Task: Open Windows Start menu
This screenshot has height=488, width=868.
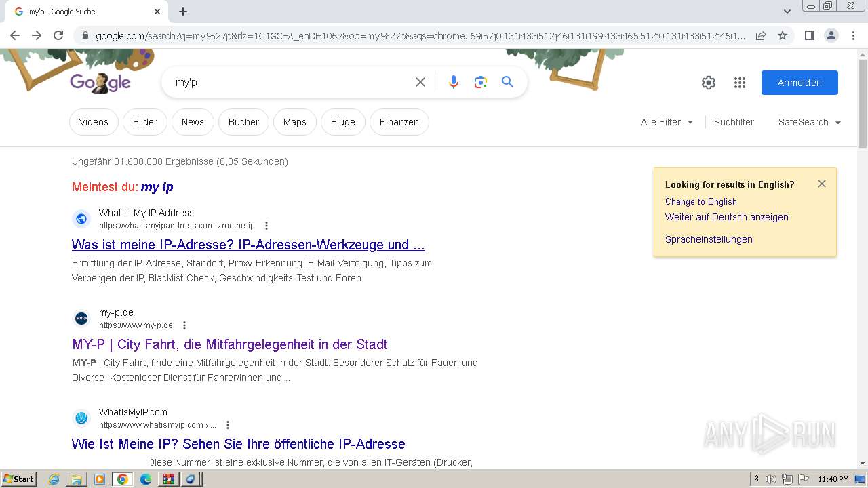Action: tap(19, 479)
